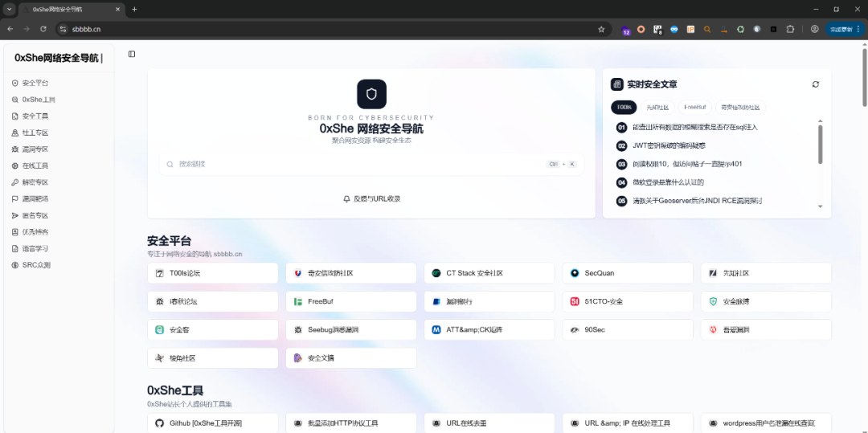Click the shield logo above 0xShe title
Screen dimensions: 868x433
(x=371, y=94)
